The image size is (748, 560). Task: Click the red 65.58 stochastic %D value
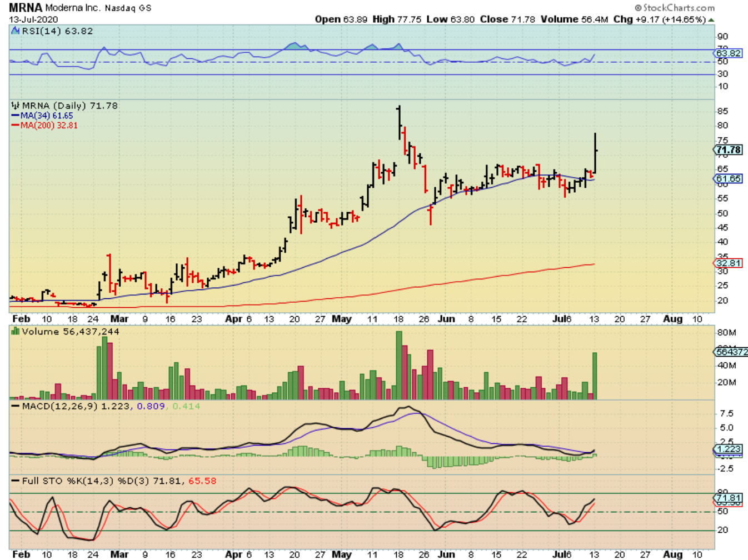pos(202,481)
